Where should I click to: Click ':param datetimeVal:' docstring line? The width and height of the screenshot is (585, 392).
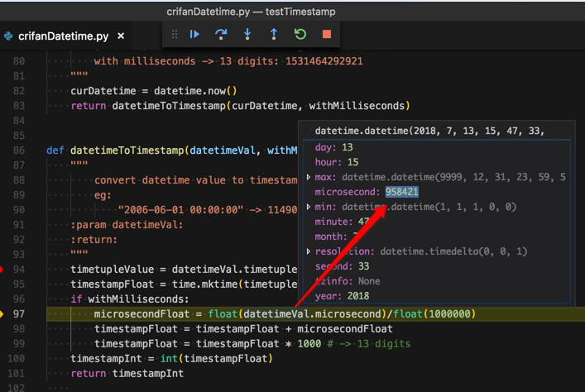127,225
